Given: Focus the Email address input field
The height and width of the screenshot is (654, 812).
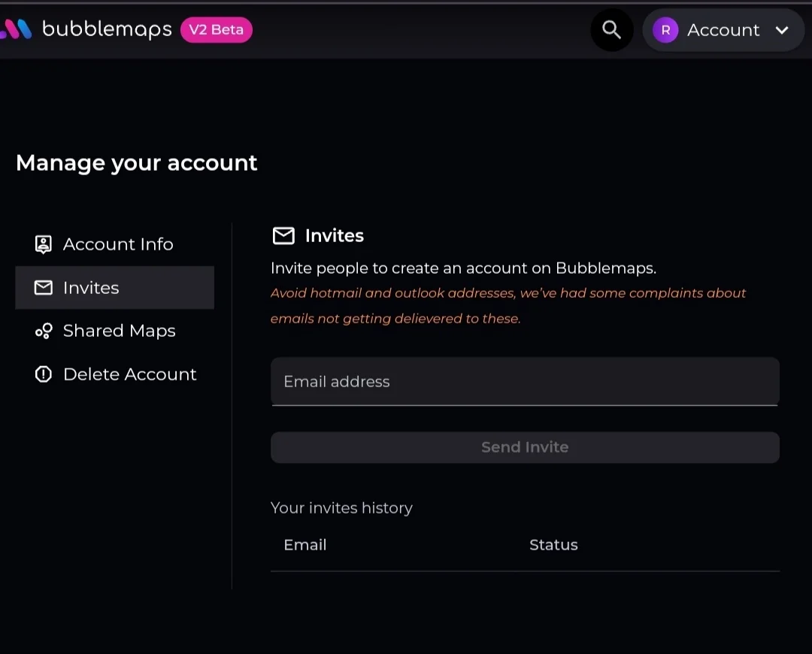Looking at the screenshot, I should (x=525, y=382).
